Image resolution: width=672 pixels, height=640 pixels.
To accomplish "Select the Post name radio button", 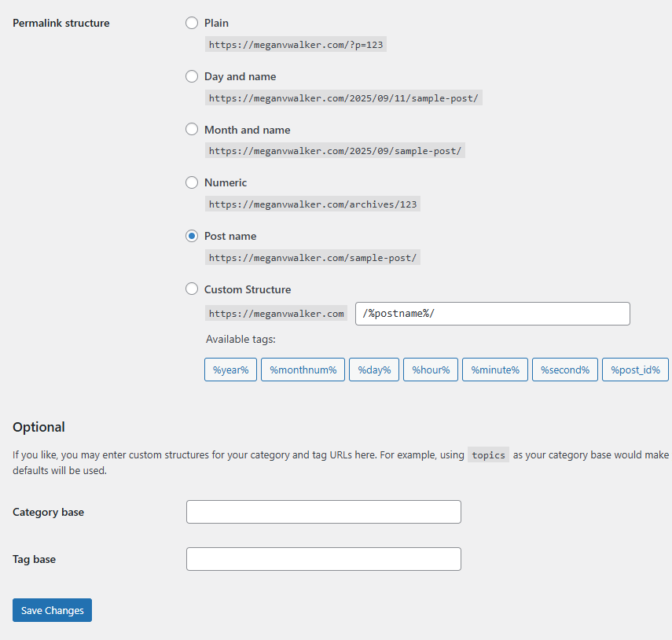I will click(x=192, y=236).
